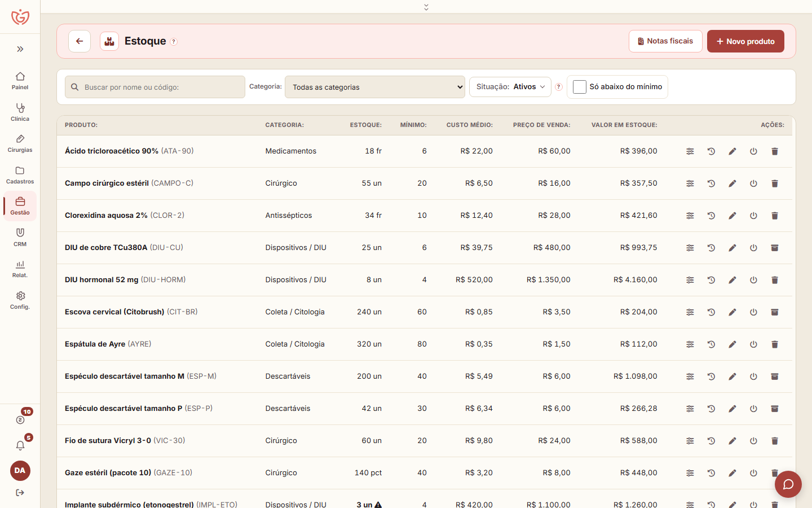Open the chat bubble support widget

pos(788,484)
